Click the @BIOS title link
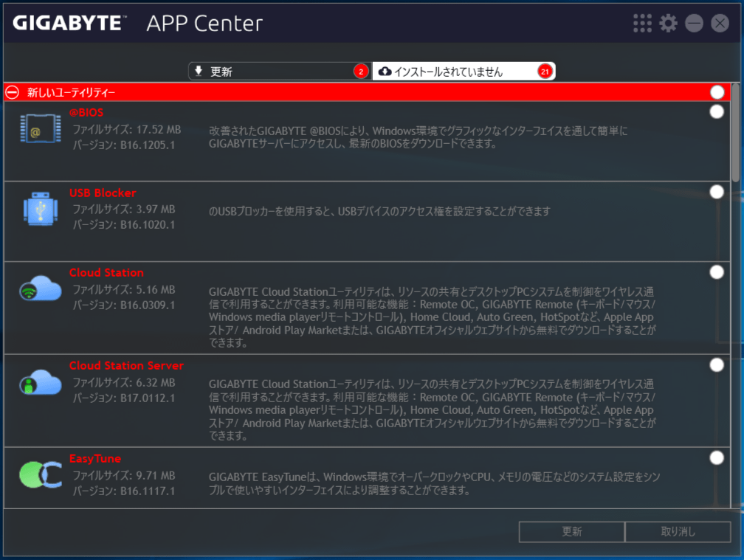Screen dimensions: 744x560 click(x=86, y=112)
